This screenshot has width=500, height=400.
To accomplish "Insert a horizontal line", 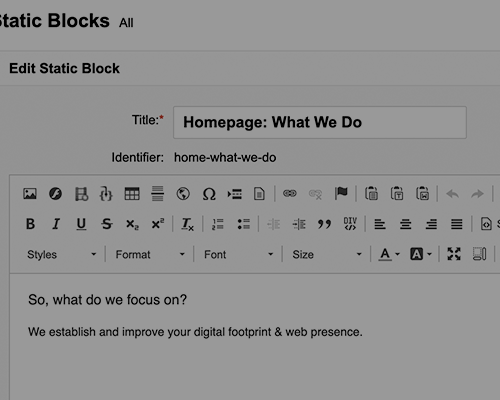I will coord(158,194).
